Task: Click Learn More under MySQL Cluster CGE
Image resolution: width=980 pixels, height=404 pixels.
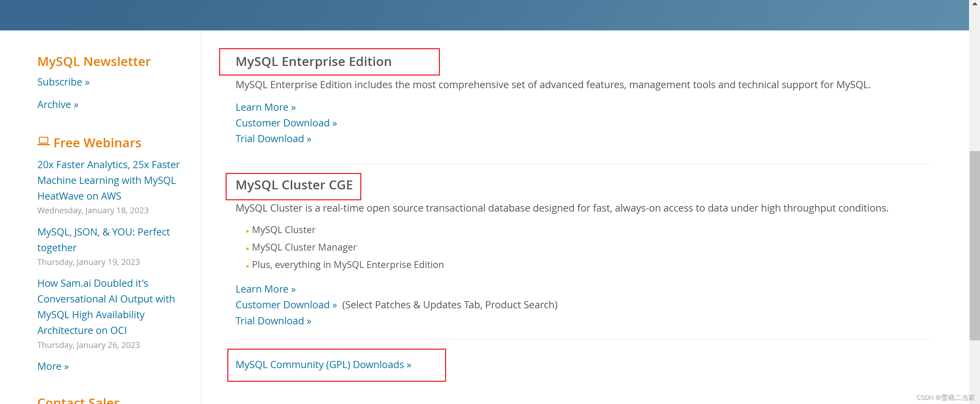Action: (x=266, y=289)
